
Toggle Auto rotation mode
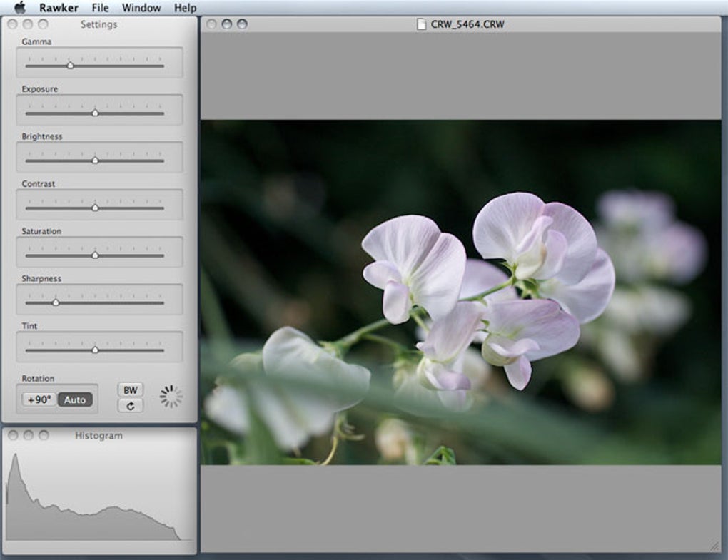pos(75,399)
